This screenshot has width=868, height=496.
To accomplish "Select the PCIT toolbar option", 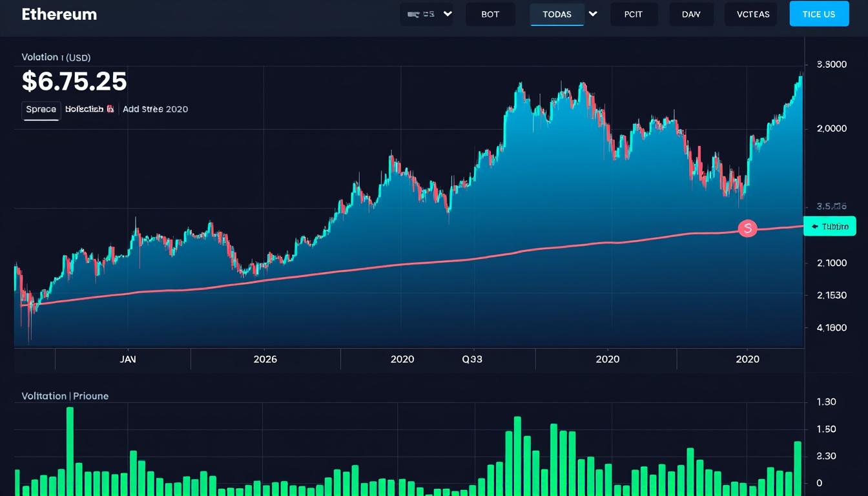I will point(634,14).
